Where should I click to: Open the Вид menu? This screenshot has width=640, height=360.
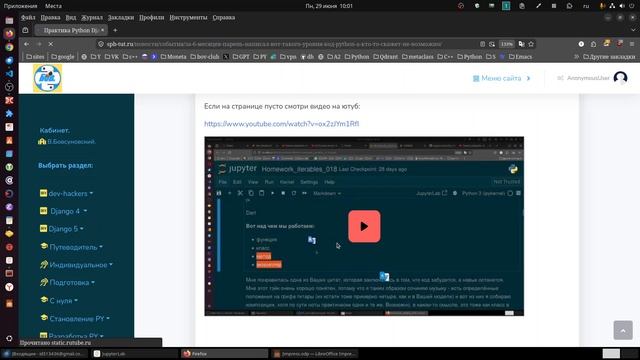pos(71,18)
